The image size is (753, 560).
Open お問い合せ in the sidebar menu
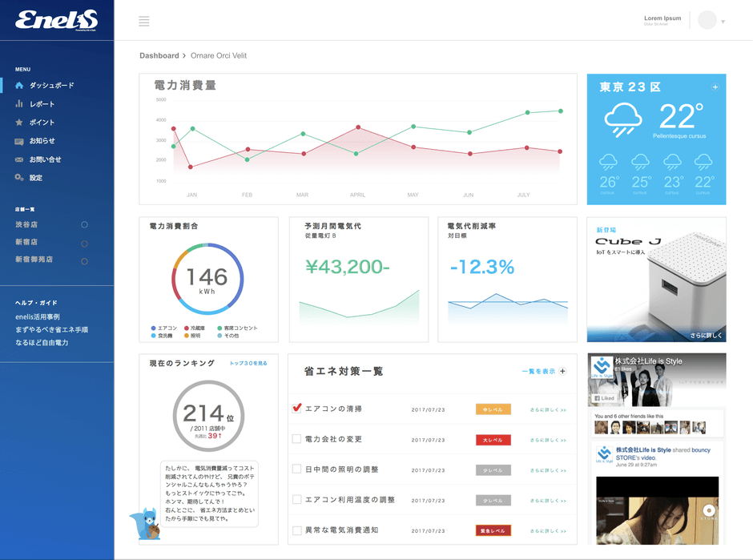tap(45, 159)
